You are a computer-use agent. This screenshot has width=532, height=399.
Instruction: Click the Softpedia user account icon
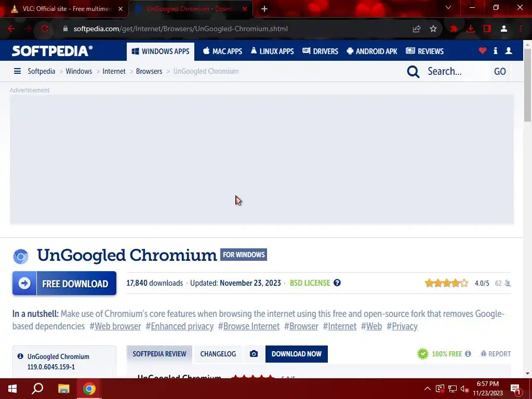click(509, 51)
